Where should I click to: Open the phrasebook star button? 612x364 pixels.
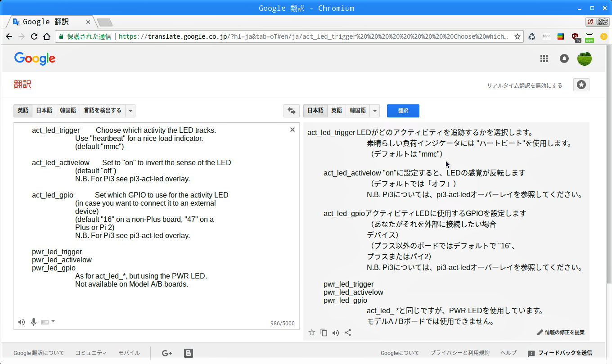pyautogui.click(x=581, y=85)
